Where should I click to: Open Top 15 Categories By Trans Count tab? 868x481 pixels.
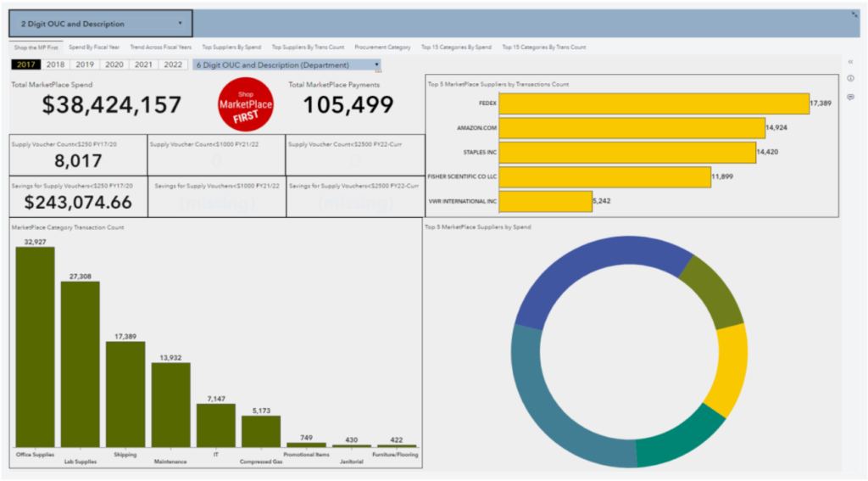click(543, 48)
